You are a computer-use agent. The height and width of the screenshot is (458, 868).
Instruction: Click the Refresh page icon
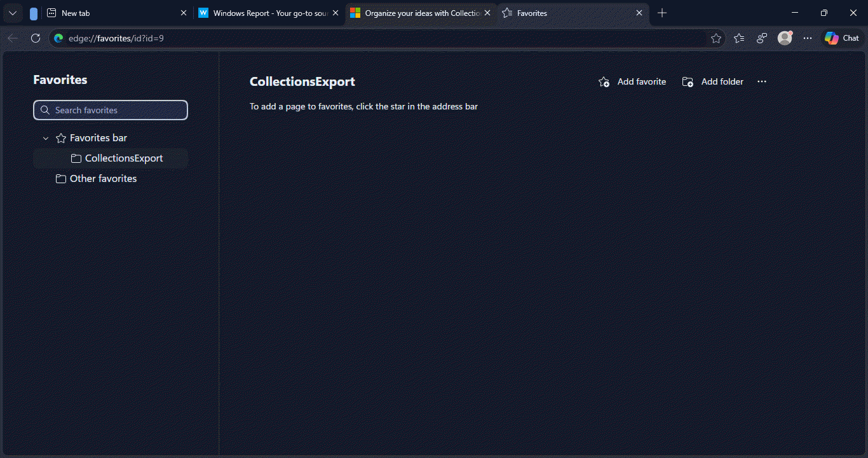[x=36, y=38]
